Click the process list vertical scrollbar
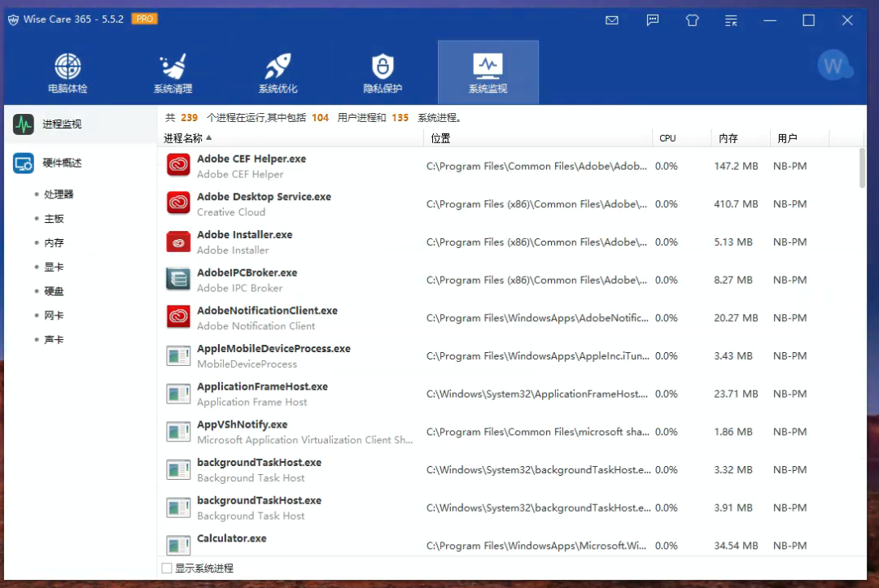The height and width of the screenshot is (588, 879). (x=862, y=168)
